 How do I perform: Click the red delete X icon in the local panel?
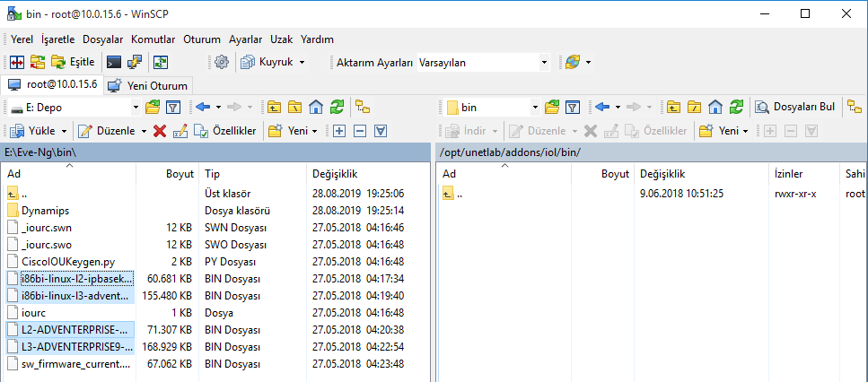point(160,131)
